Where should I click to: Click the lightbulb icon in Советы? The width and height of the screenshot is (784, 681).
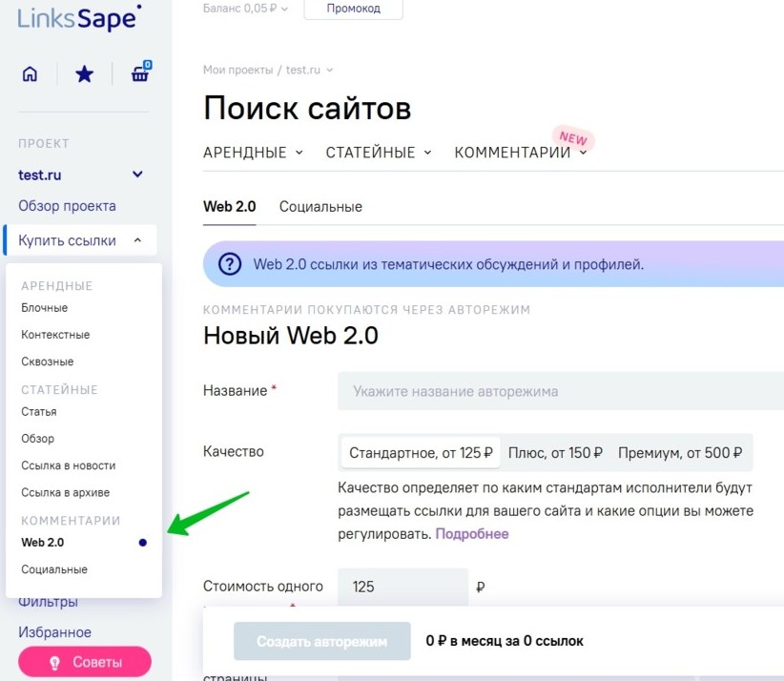55,663
